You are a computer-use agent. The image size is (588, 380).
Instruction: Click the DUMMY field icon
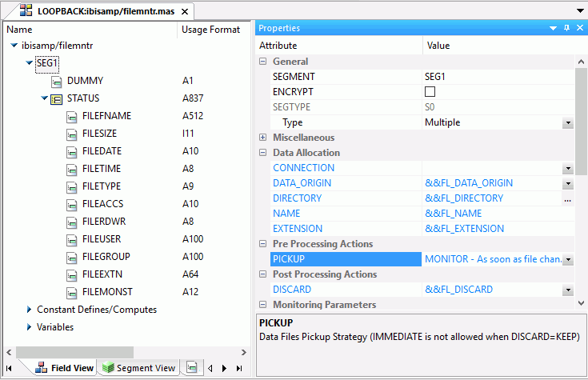[x=56, y=81]
